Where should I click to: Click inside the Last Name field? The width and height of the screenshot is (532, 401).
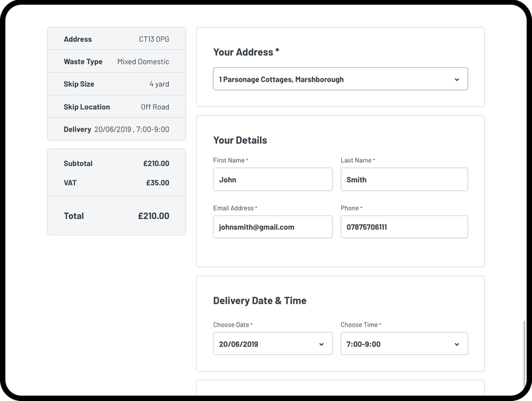coord(404,178)
